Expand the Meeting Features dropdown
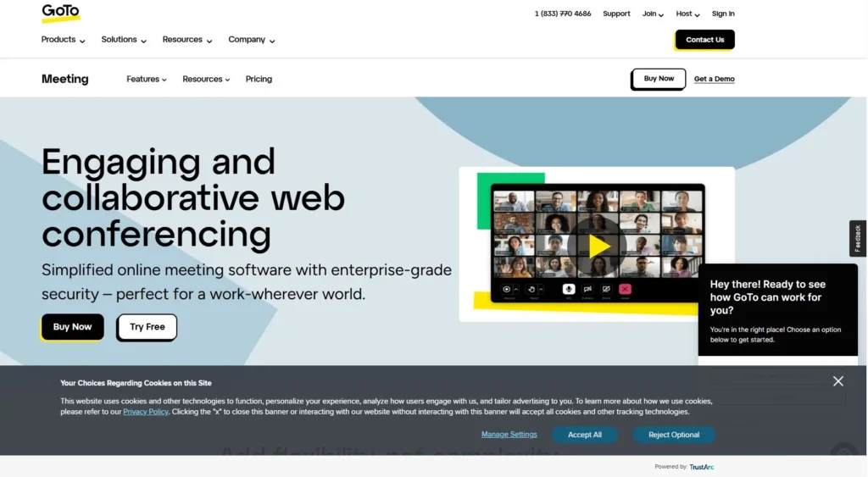The image size is (868, 477). (146, 79)
